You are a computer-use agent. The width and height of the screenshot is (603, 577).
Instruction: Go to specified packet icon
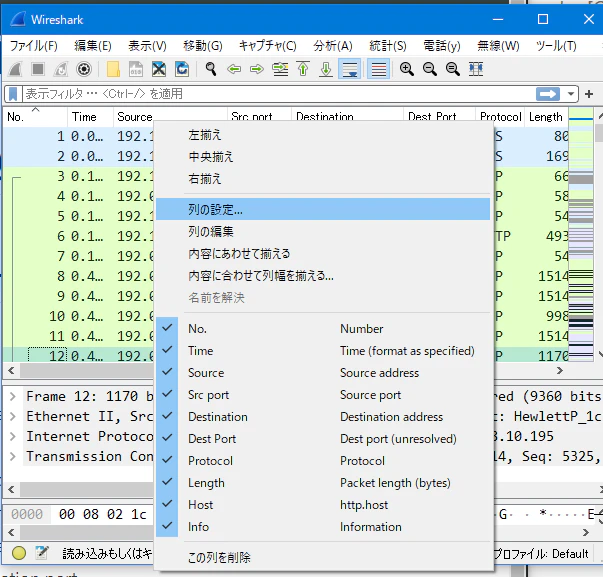(280, 69)
